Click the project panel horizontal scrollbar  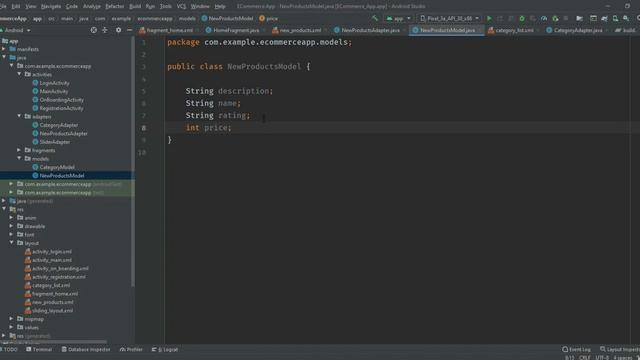tap(54, 342)
